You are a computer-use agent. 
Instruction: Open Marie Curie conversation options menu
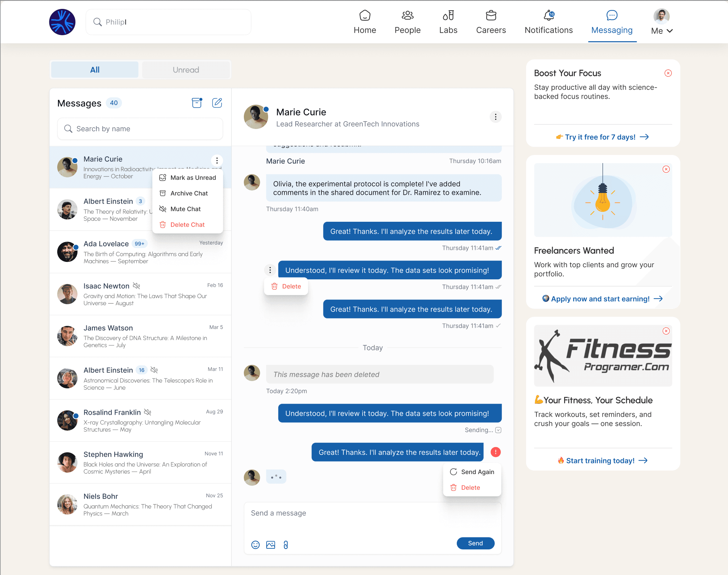(217, 160)
